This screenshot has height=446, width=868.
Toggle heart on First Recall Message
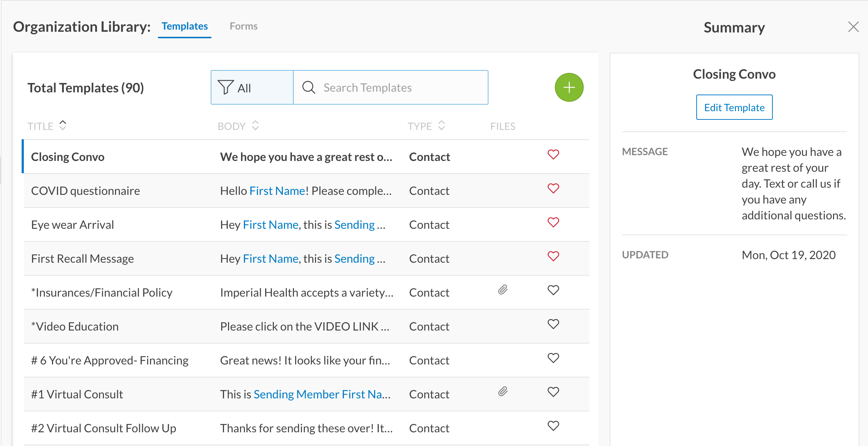(x=553, y=256)
